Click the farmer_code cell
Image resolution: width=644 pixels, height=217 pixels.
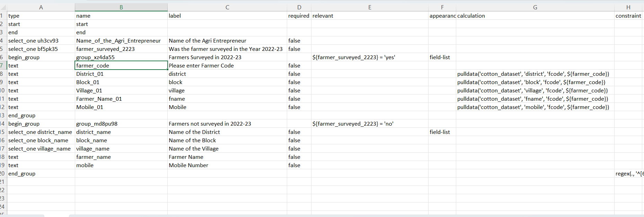coord(121,65)
